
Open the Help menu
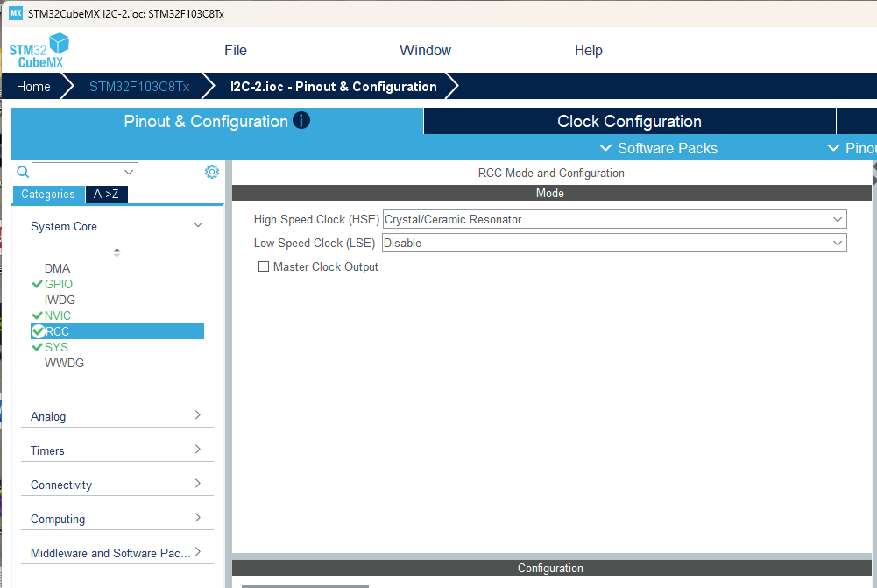tap(589, 50)
